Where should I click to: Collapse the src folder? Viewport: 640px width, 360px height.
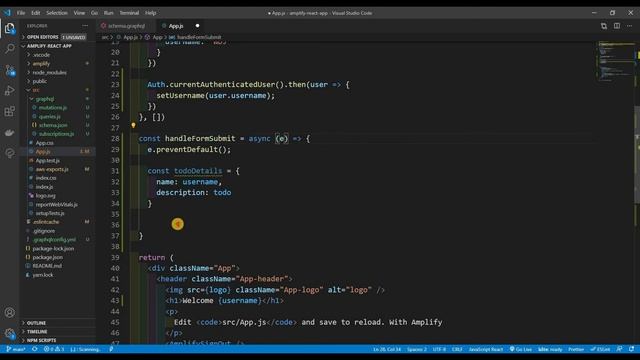36,90
